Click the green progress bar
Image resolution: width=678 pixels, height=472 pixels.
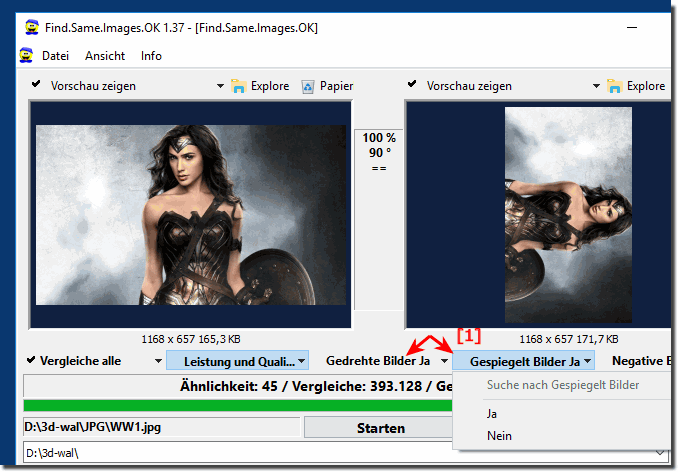coord(238,405)
